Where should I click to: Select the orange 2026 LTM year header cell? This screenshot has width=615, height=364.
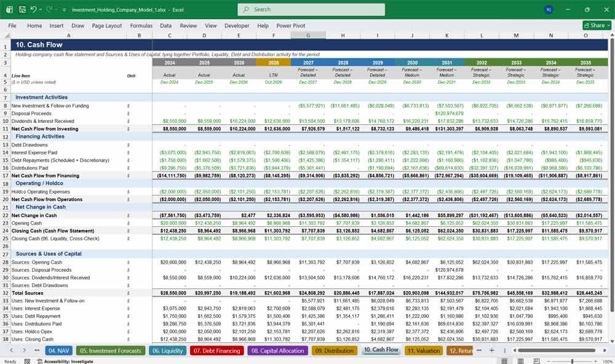tap(274, 63)
